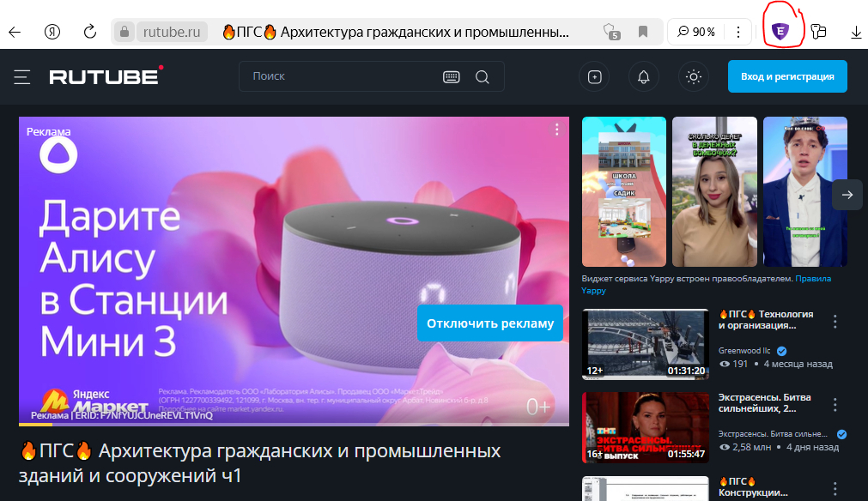Open the ad player three-dot menu
Viewport: 868px width, 501px height.
pos(557,130)
